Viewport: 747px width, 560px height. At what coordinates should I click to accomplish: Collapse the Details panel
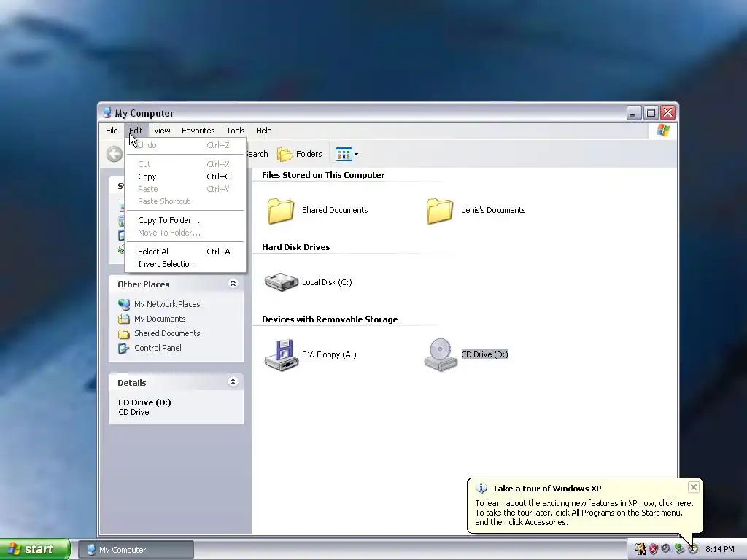[x=233, y=382]
